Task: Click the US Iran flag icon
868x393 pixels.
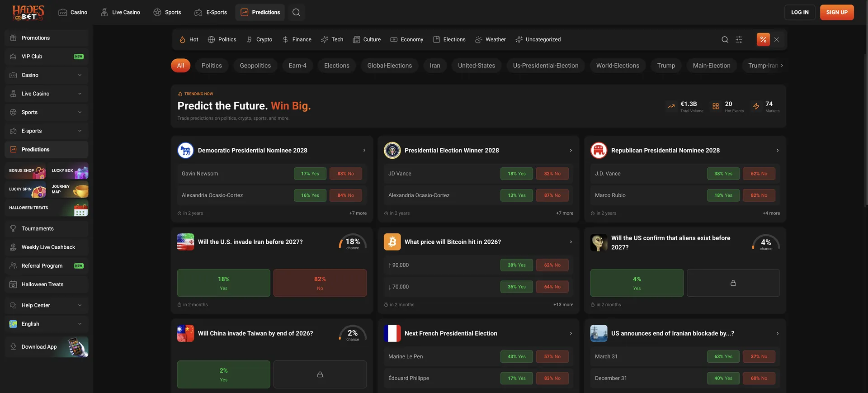Action: (185, 242)
